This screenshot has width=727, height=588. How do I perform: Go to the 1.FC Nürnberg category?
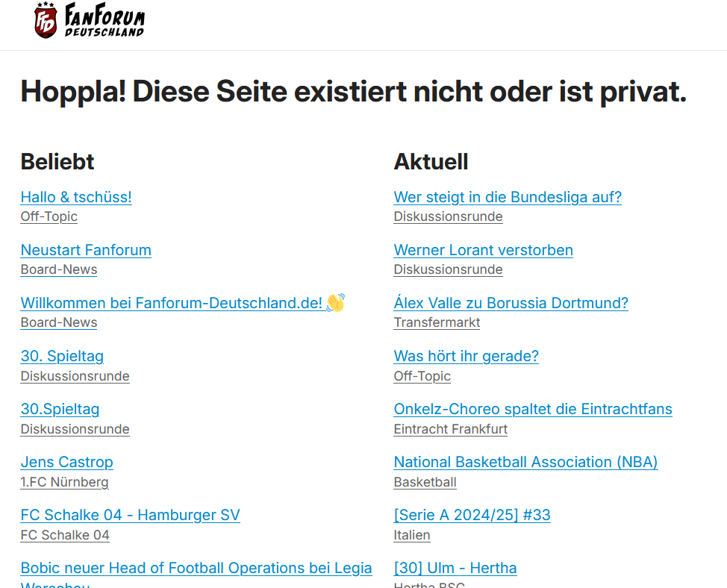64,482
